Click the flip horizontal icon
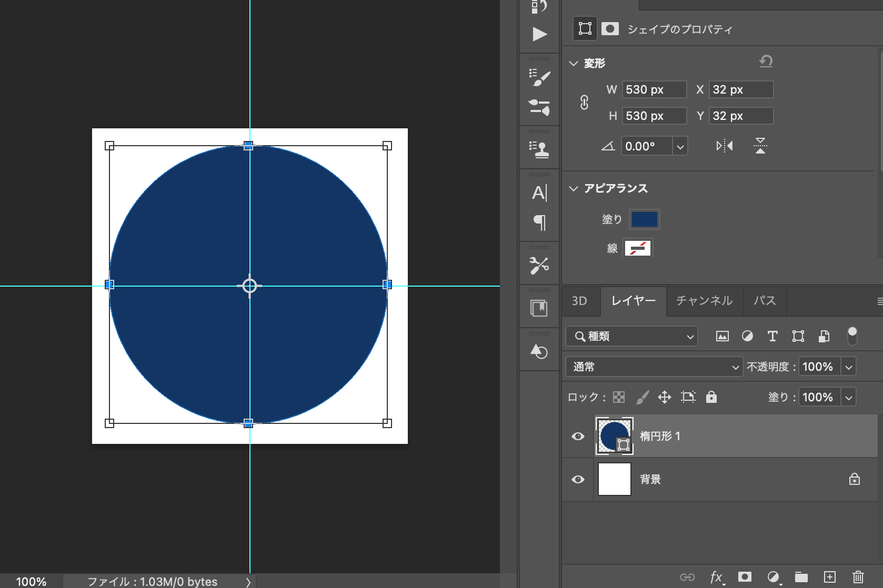This screenshot has height=588, width=883. tap(724, 146)
